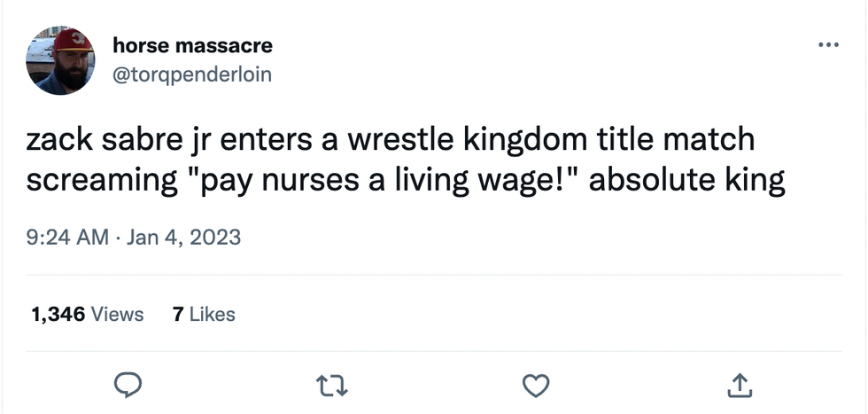Click the 9:24 AM timestamp
This screenshot has width=868, height=414.
point(67,238)
